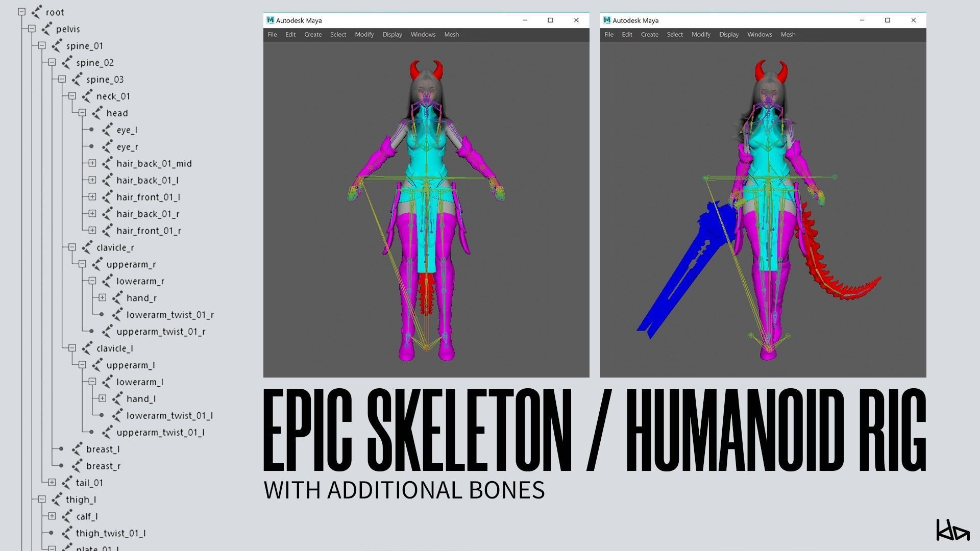Screen dimensions: 980x551
Task: Collapse the clavicle_l branch
Action: click(72, 348)
